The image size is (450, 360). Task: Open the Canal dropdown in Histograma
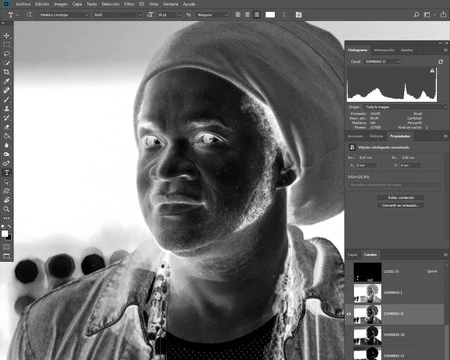pyautogui.click(x=382, y=62)
